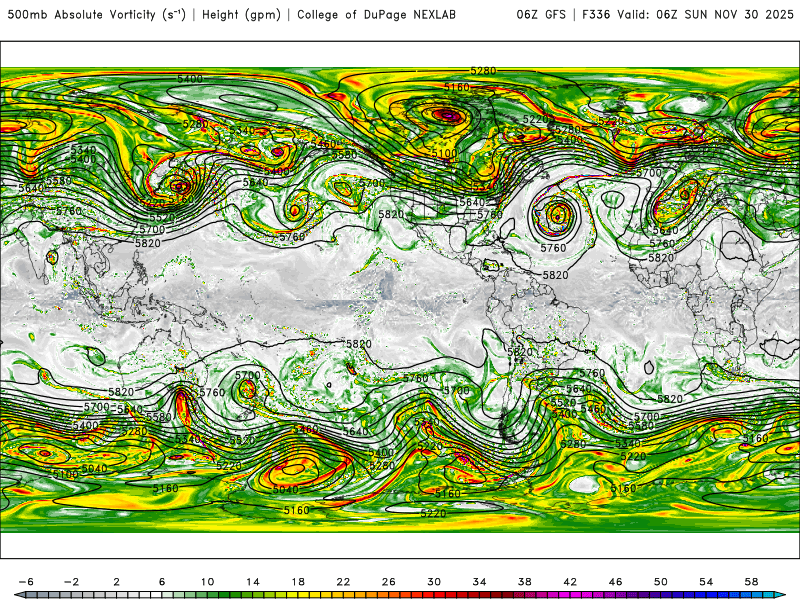Click the '46' color scale label

[615, 582]
